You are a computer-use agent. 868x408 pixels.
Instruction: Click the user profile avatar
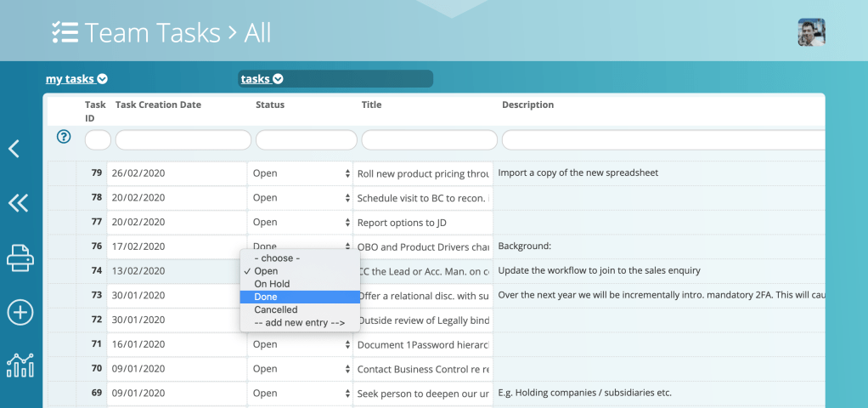811,32
